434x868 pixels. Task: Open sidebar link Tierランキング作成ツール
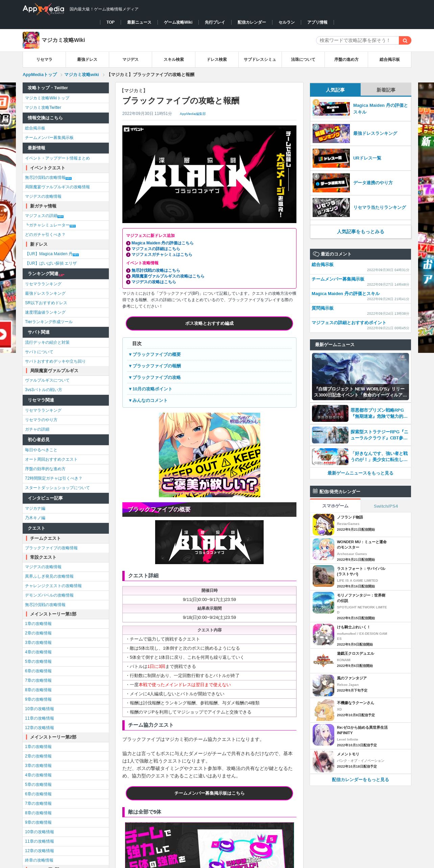point(49,322)
